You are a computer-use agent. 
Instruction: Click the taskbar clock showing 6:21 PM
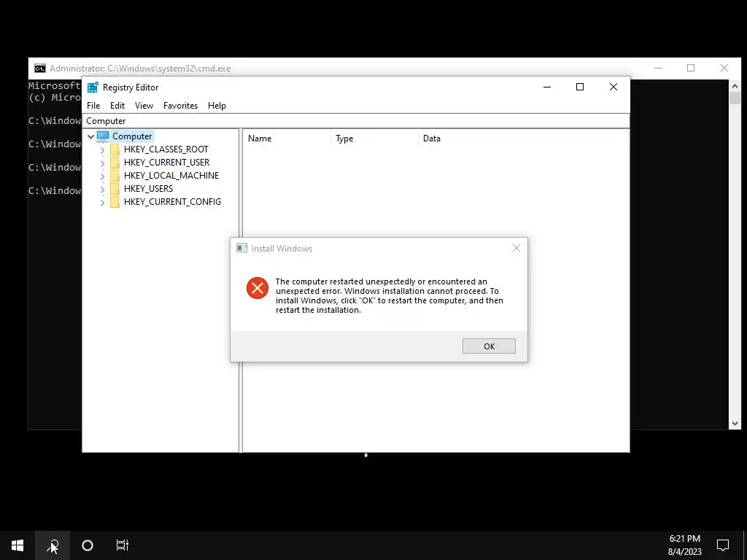[x=684, y=545]
